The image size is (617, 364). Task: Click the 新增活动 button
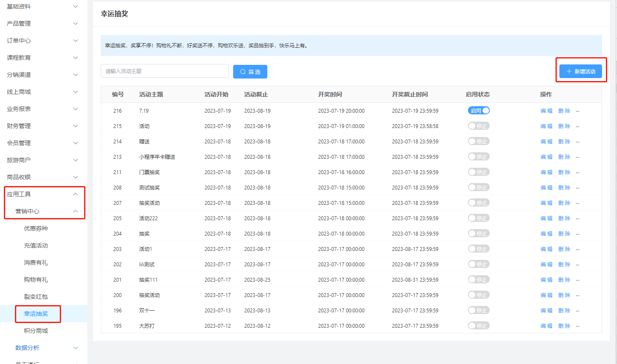point(580,71)
